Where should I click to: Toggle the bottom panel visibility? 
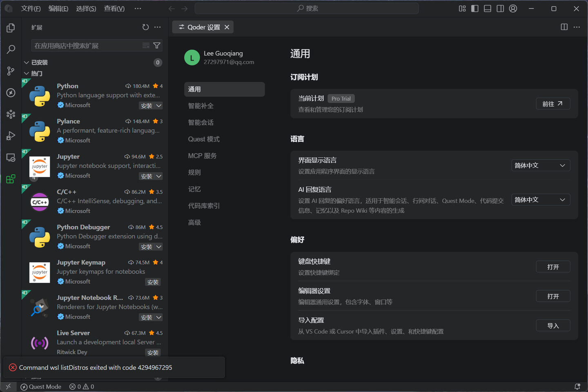point(487,8)
